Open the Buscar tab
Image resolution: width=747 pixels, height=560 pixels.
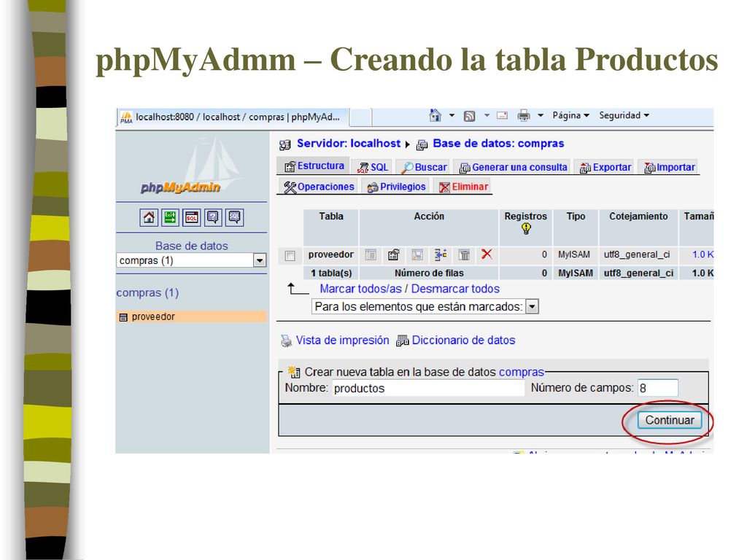tap(424, 167)
